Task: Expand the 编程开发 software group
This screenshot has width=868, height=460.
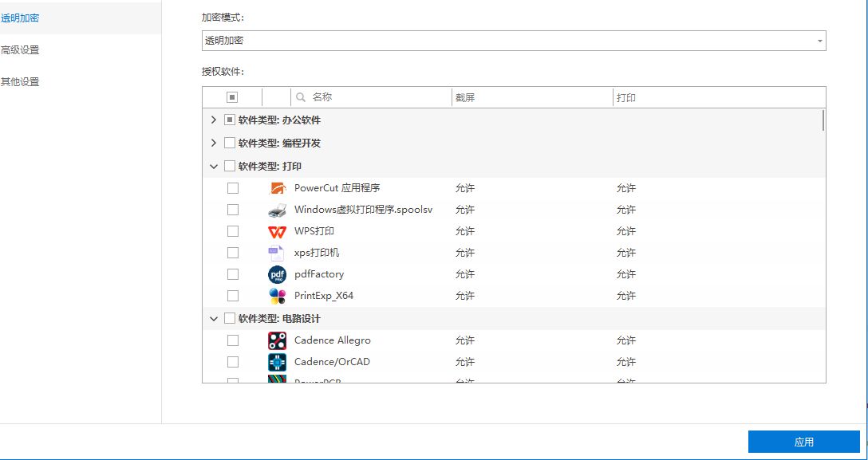Action: pos(215,143)
